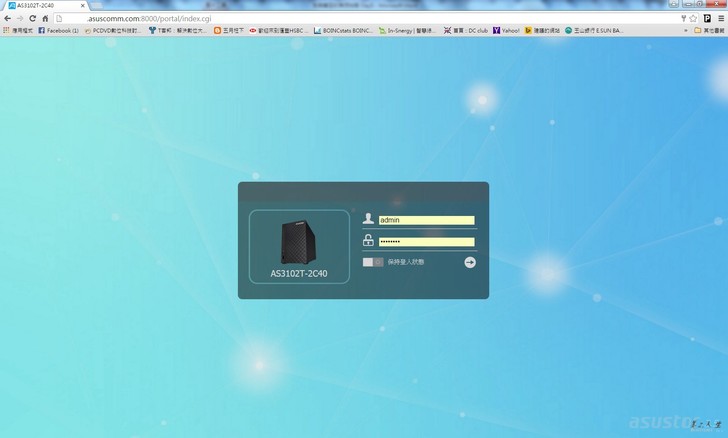Open the T-shaped icon bookmark
Screen dimensions: 728x438
tap(178, 30)
